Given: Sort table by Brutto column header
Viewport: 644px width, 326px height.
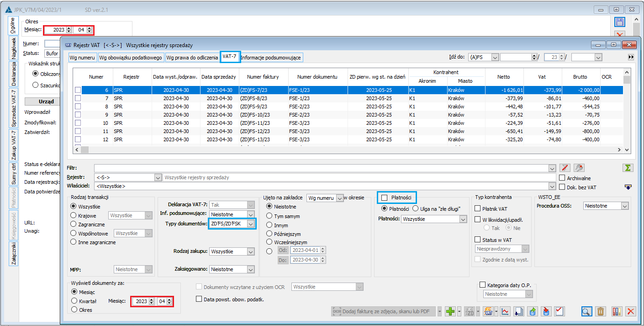Looking at the screenshot, I should [x=581, y=77].
